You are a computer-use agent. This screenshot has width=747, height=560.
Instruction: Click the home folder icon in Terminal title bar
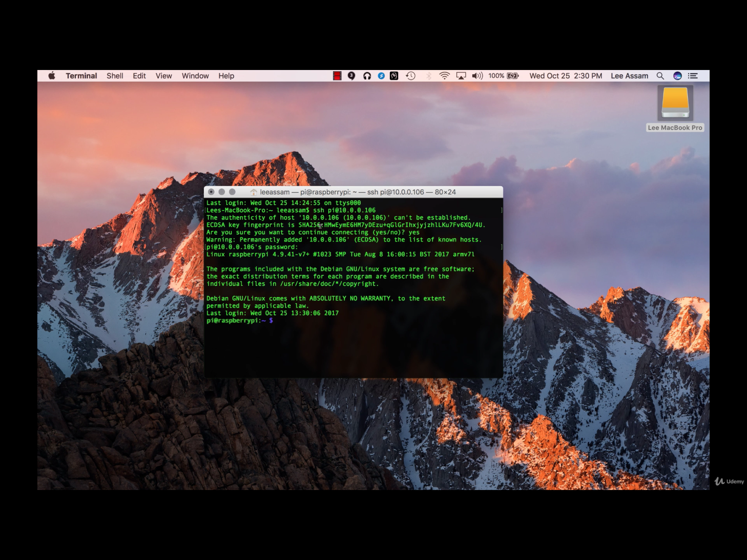coord(254,192)
